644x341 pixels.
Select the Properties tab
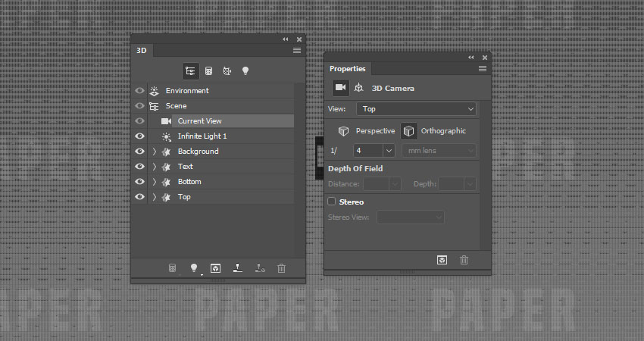[x=348, y=69]
